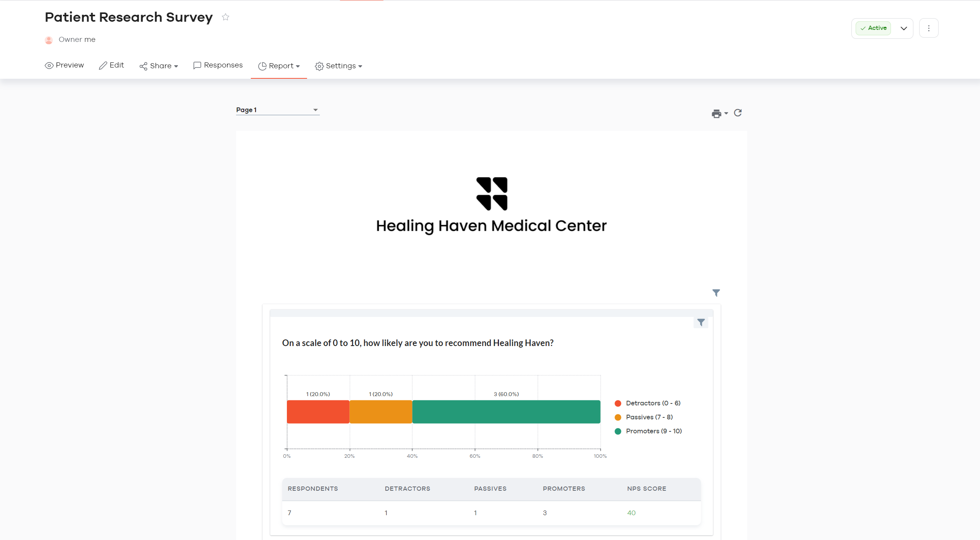This screenshot has height=540, width=980.
Task: Click the Preview button
Action: pos(64,65)
